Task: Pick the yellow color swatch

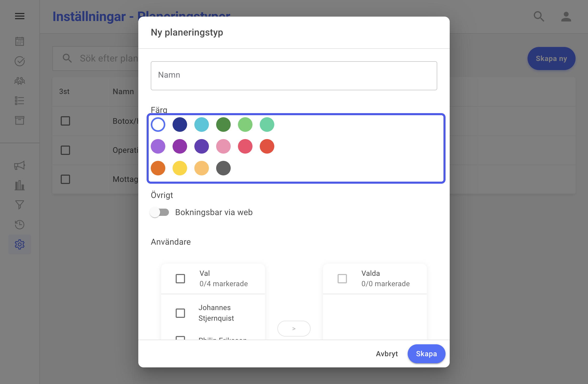Action: [x=180, y=168]
